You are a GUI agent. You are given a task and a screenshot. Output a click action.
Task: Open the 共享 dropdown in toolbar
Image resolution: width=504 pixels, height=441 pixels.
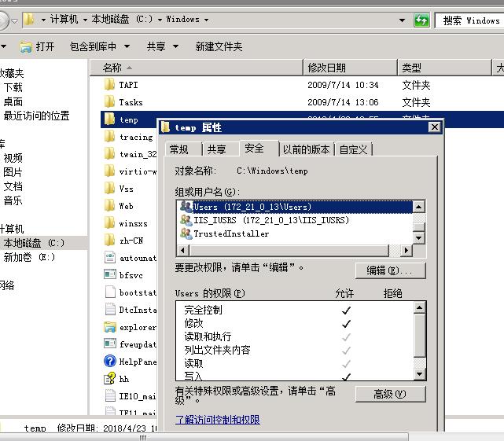click(161, 47)
